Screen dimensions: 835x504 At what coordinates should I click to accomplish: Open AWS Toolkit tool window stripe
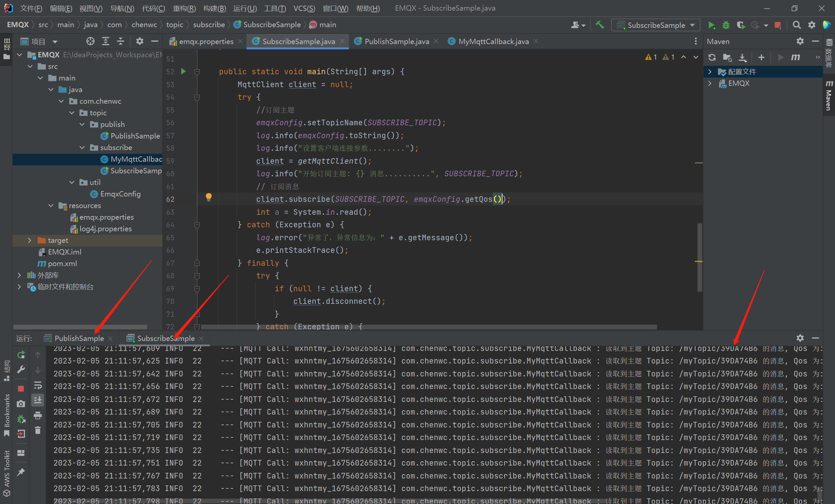tap(6, 473)
